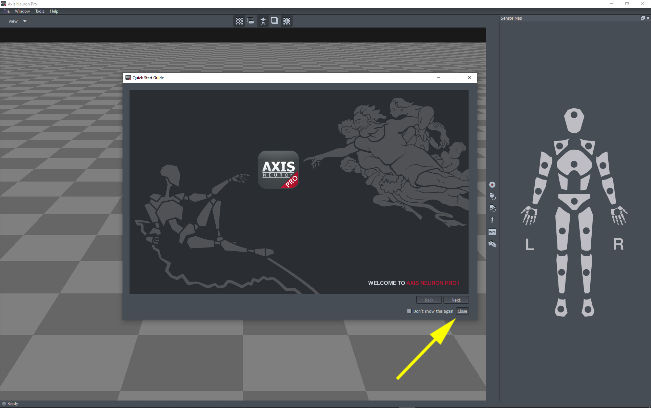The image size is (651, 408).
Task: Click the Close button in the welcome dialog
Action: click(x=462, y=311)
